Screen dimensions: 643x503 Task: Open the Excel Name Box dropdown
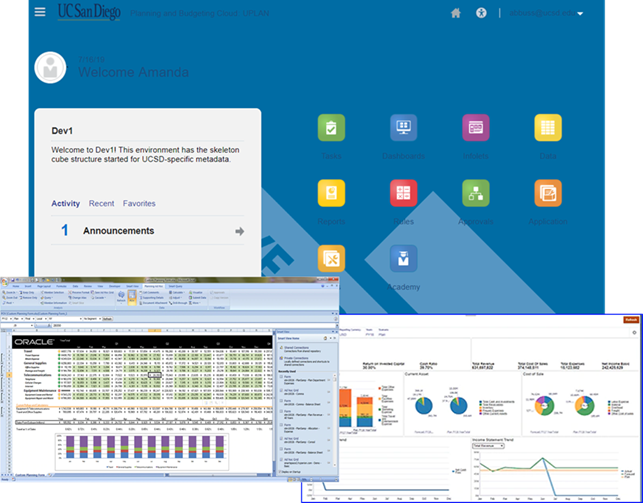[x=32, y=325]
